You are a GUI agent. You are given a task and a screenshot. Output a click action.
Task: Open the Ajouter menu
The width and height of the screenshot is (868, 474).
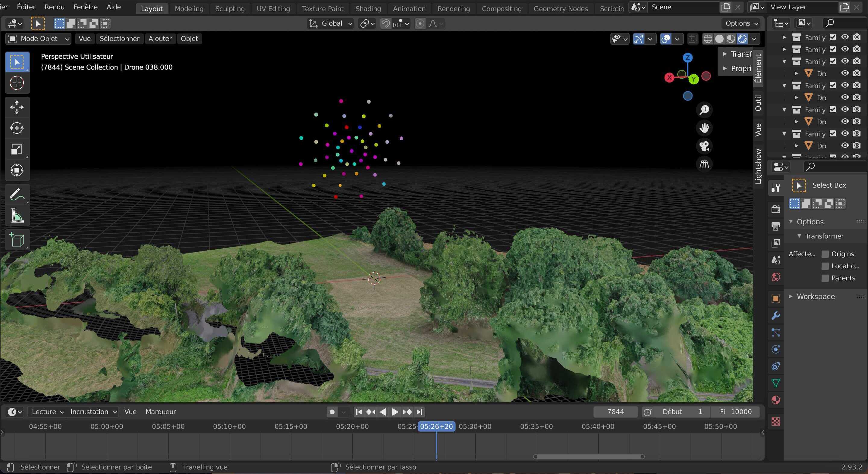tap(160, 39)
